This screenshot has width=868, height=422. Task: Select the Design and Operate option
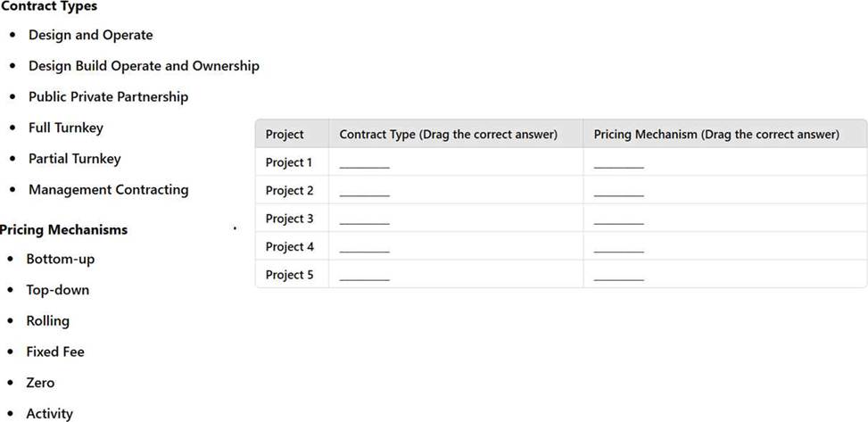pyautogui.click(x=91, y=35)
